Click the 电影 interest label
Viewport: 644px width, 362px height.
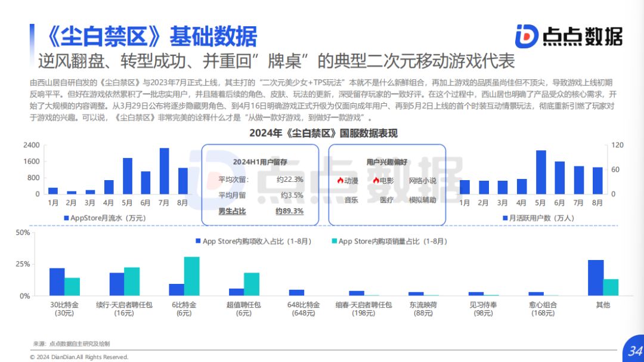point(386,180)
